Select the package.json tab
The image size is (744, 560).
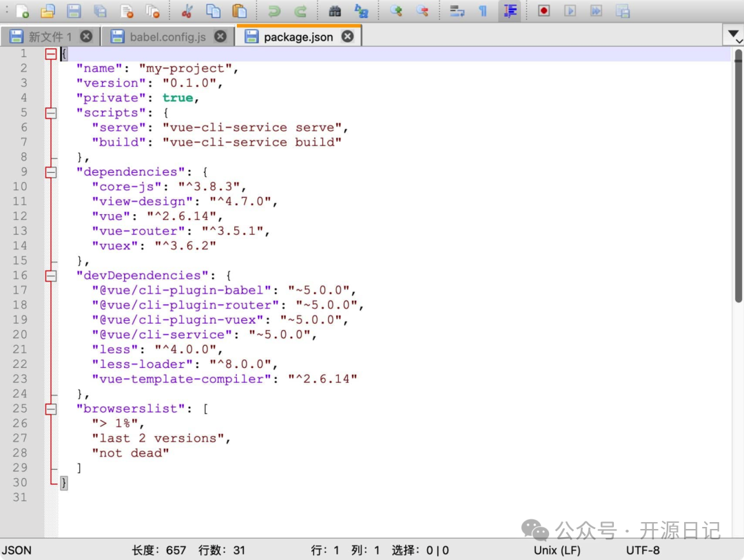[x=298, y=37]
